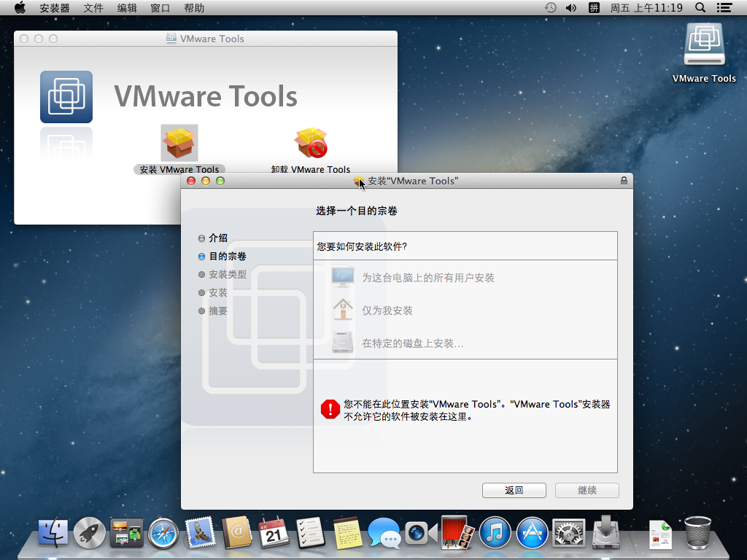Click the 返回 button
Screen dimensions: 747x560
point(514,490)
